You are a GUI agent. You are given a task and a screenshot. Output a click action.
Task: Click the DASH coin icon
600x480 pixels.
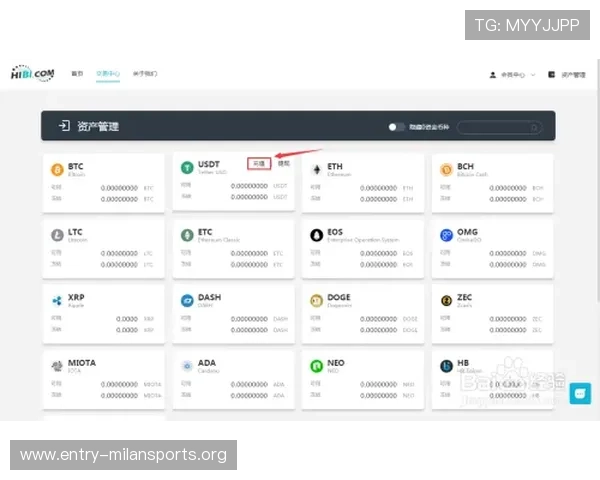tap(186, 300)
